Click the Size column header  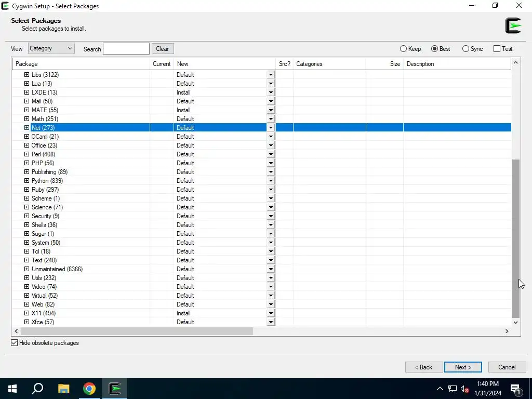click(x=385, y=64)
